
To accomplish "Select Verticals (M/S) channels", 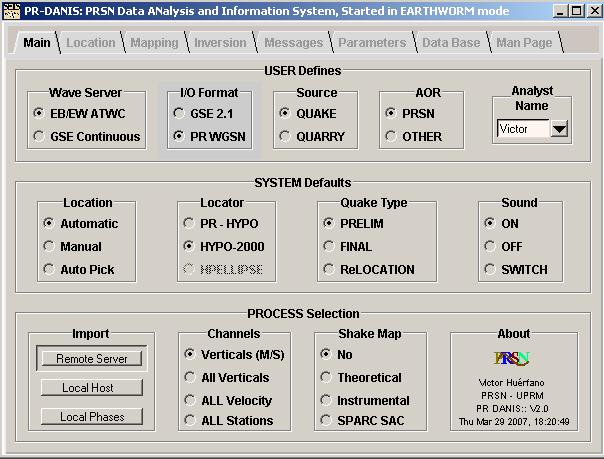I will [x=234, y=354].
